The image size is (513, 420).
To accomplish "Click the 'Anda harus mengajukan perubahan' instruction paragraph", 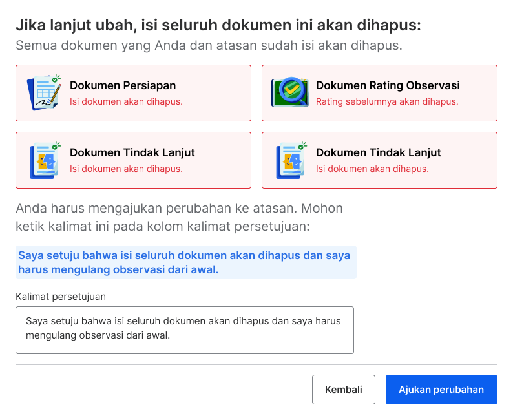I will pyautogui.click(x=179, y=217).
